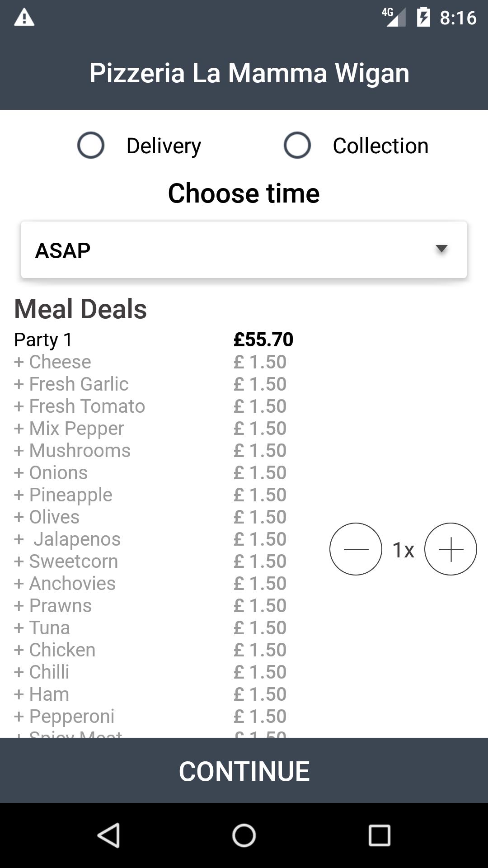Tap the 4G signal strength icon
This screenshot has height=868, width=488.
[394, 17]
